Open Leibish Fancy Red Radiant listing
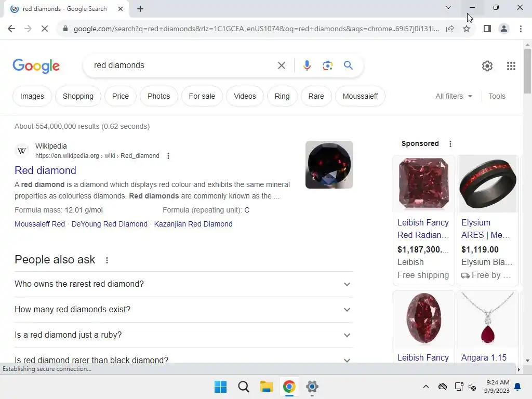The height and width of the screenshot is (399, 532). 423,229
